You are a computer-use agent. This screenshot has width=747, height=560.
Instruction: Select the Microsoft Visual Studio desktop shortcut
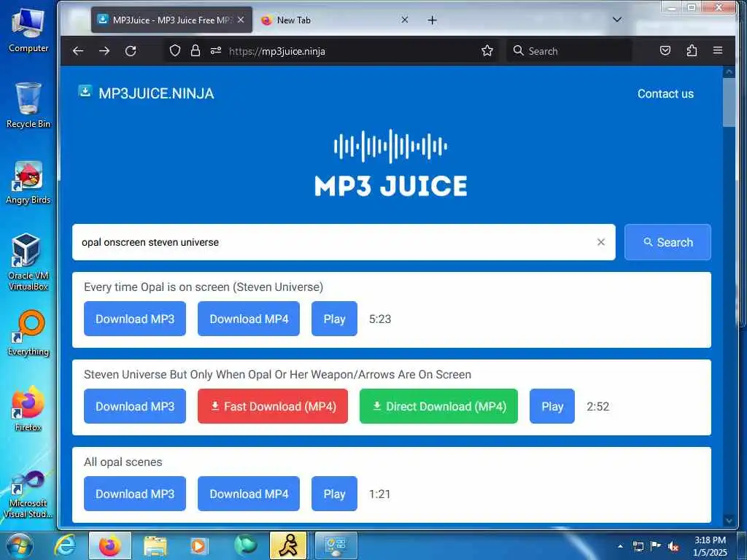[x=28, y=494]
